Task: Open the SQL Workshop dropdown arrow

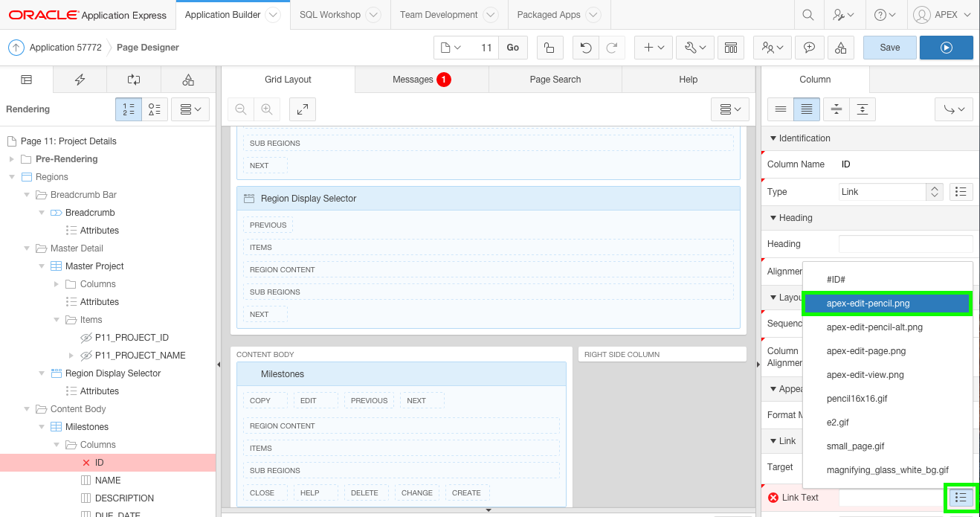Action: 373,14
